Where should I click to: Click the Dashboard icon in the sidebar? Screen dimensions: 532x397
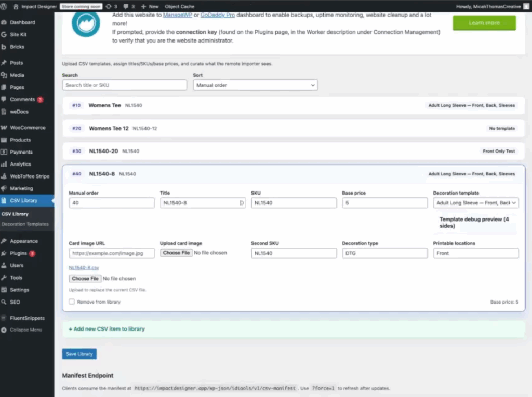tap(4, 22)
